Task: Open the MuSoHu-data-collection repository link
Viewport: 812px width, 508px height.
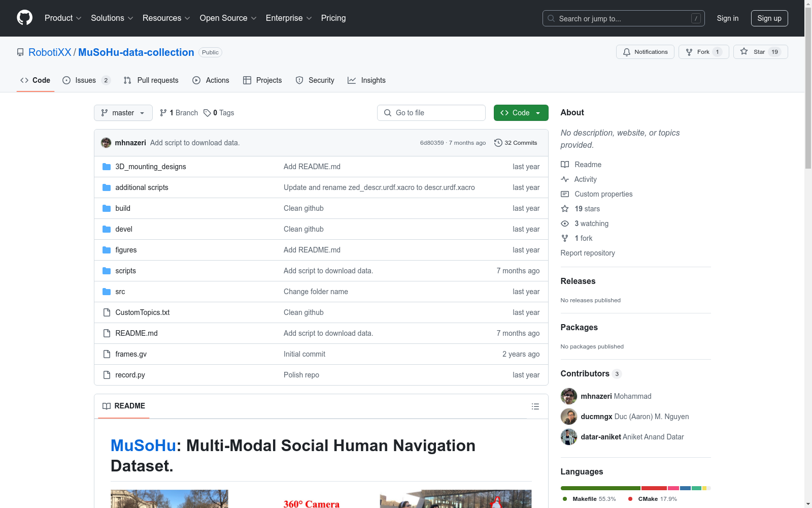Action: (x=136, y=52)
